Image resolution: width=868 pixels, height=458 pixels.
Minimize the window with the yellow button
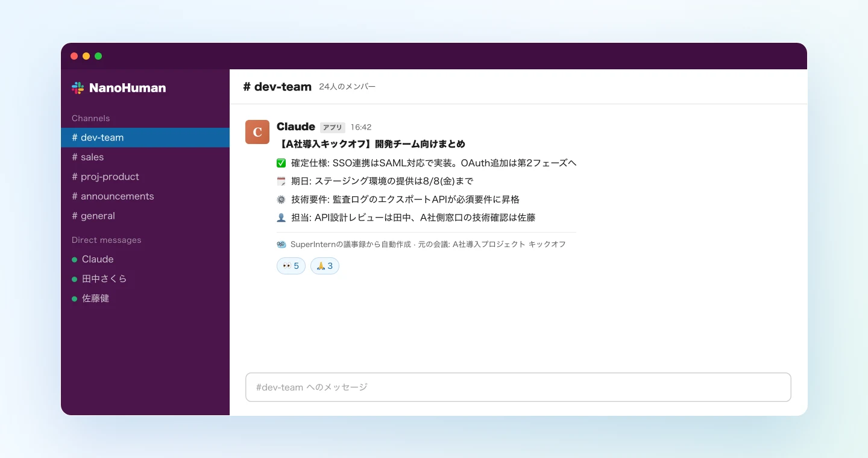86,56
